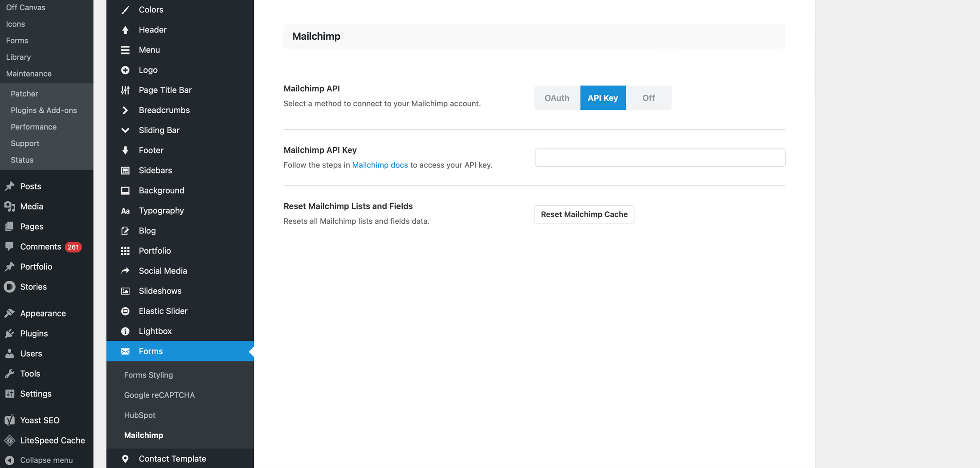Click the Posts pushpin icon
The image size is (980, 468).
point(10,186)
